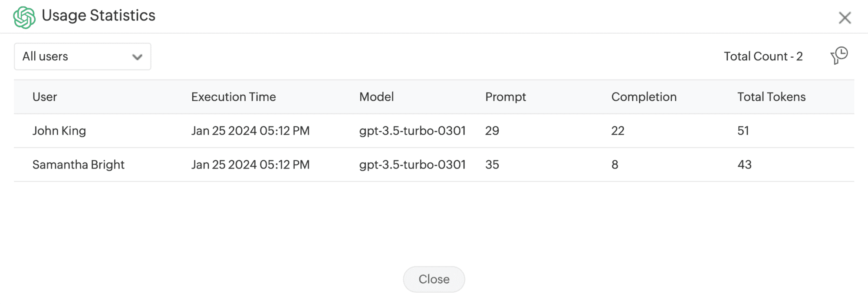Close dialog with the X icon
Screen dimensions: 868x304
coord(845,18)
